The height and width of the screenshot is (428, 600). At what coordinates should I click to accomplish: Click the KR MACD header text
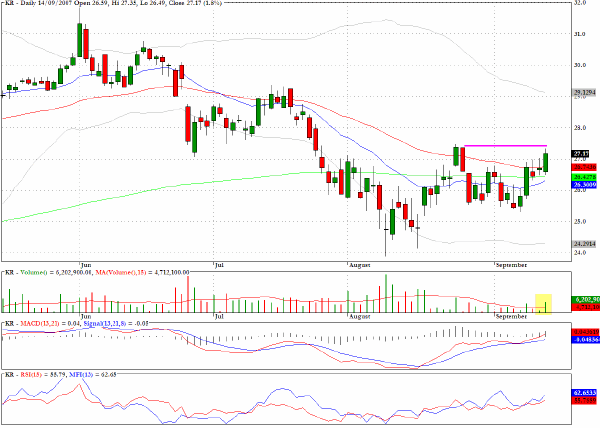point(77,324)
